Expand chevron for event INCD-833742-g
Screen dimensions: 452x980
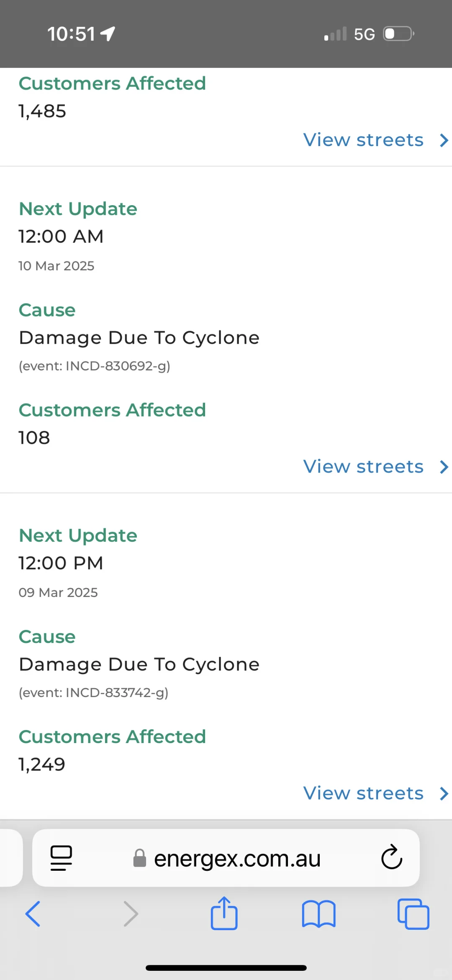point(444,793)
